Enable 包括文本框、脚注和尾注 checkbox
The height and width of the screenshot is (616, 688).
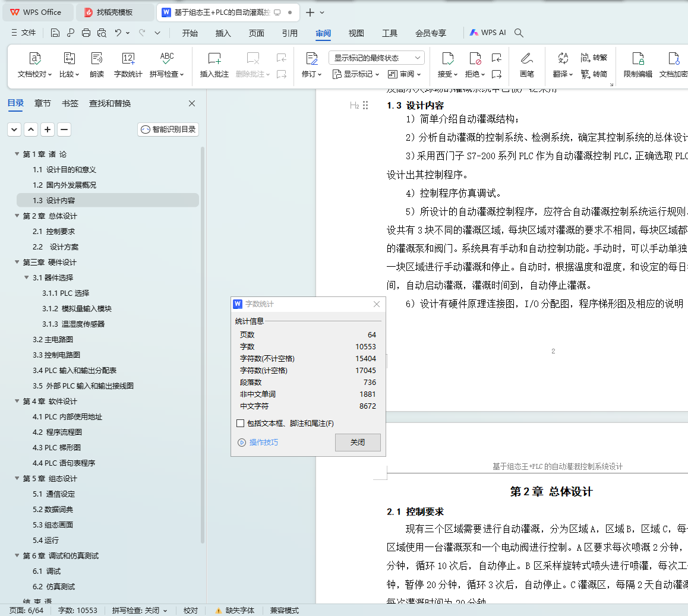click(x=241, y=424)
